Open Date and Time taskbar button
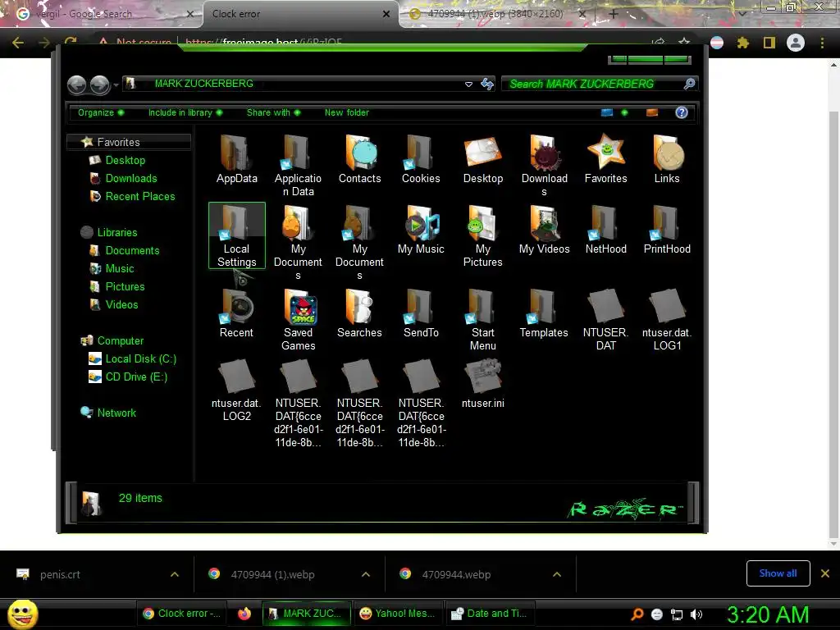 [x=490, y=614]
